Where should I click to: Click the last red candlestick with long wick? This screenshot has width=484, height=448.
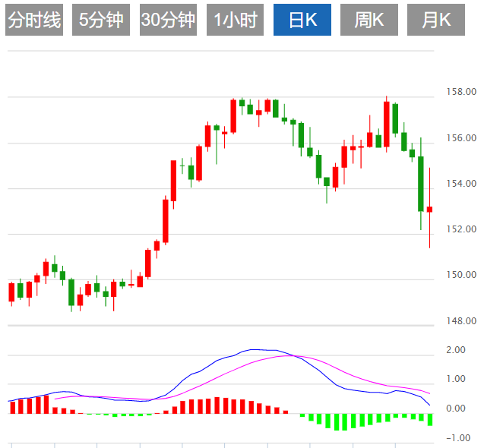(430, 209)
